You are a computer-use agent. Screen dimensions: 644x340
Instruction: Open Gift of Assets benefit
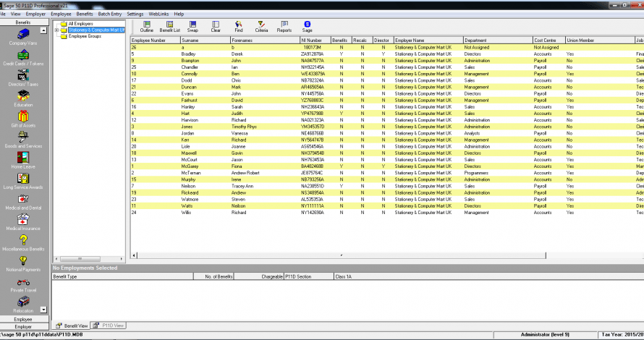click(23, 119)
